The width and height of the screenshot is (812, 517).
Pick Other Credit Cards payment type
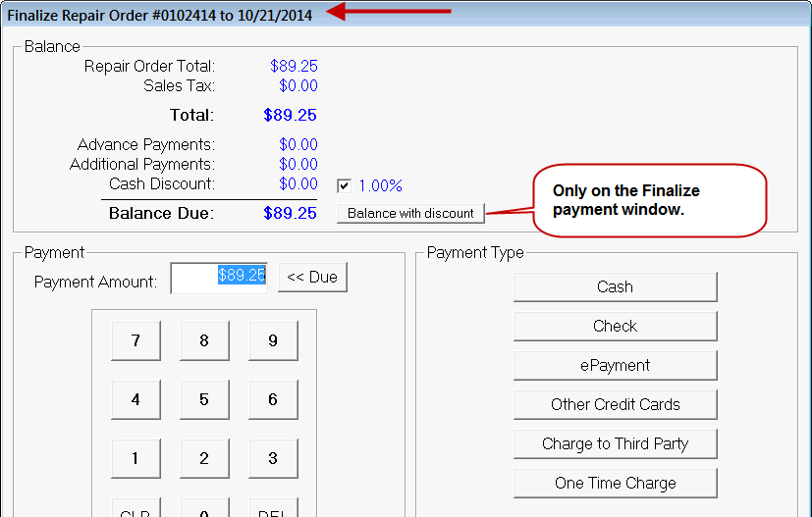point(615,404)
